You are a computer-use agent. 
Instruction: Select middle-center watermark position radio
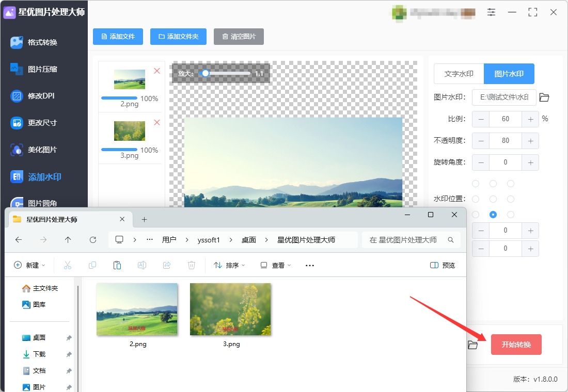click(x=493, y=199)
